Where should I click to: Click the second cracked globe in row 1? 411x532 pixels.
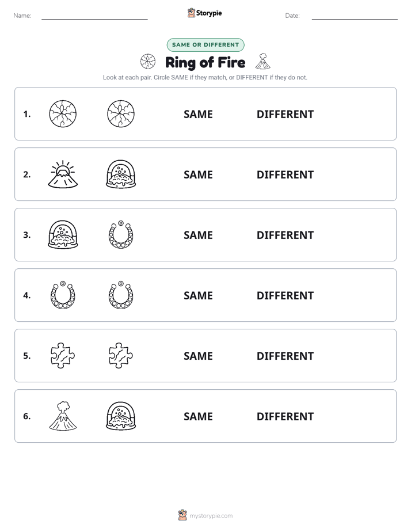tap(121, 113)
